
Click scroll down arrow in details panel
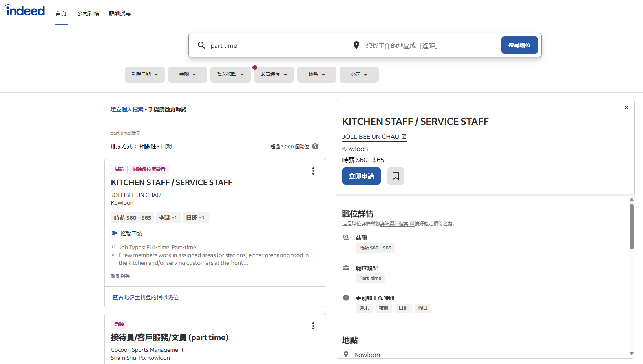point(632,353)
